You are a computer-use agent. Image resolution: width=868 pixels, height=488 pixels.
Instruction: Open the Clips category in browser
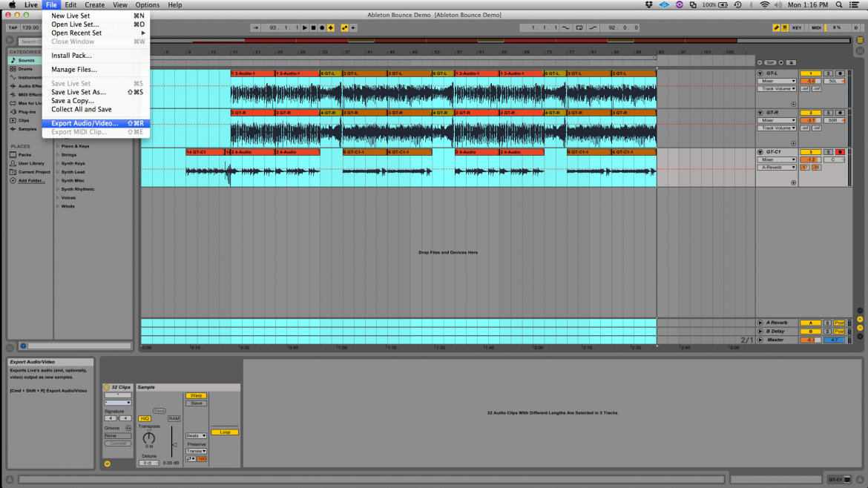[x=24, y=120]
